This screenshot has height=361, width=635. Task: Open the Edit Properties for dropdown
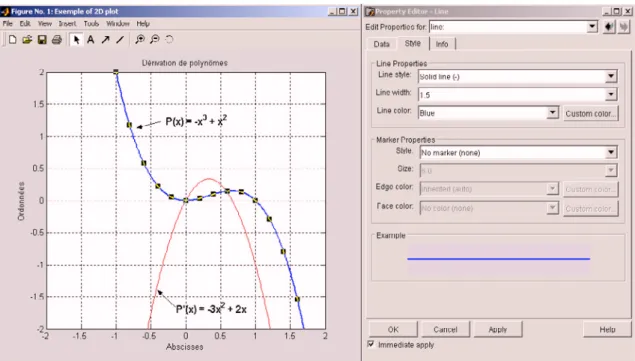click(592, 27)
